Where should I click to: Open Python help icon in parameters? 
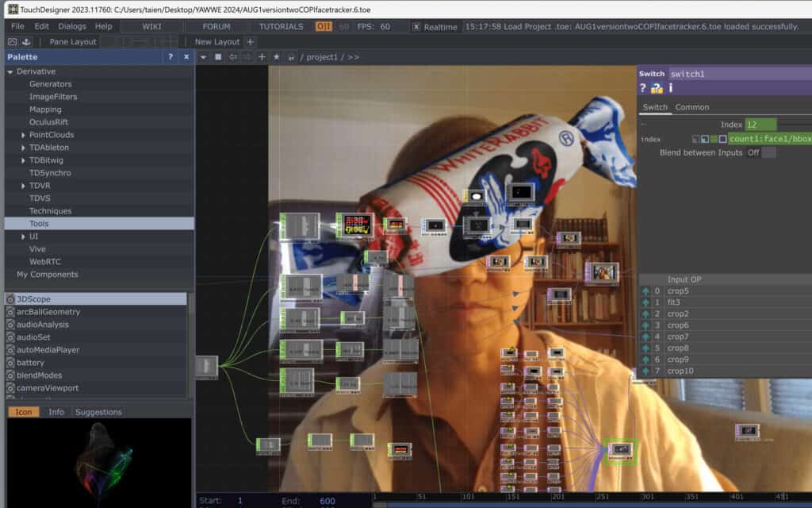(657, 88)
